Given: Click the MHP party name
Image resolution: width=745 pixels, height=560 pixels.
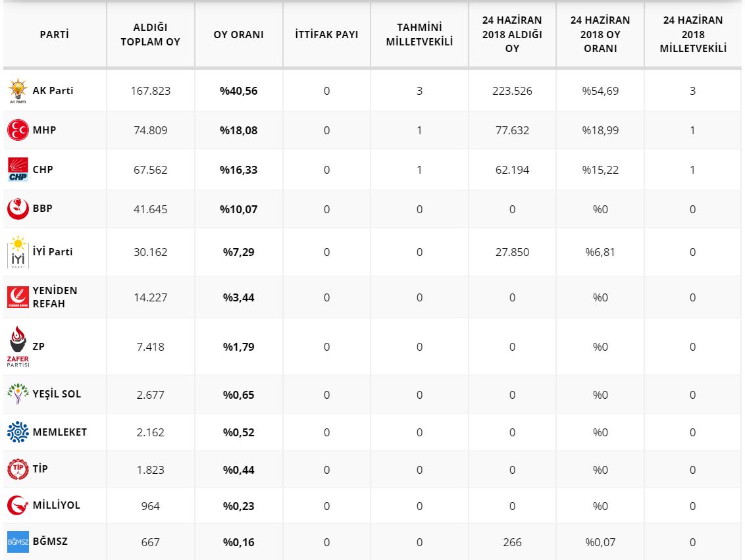Looking at the screenshot, I should coord(44,130).
